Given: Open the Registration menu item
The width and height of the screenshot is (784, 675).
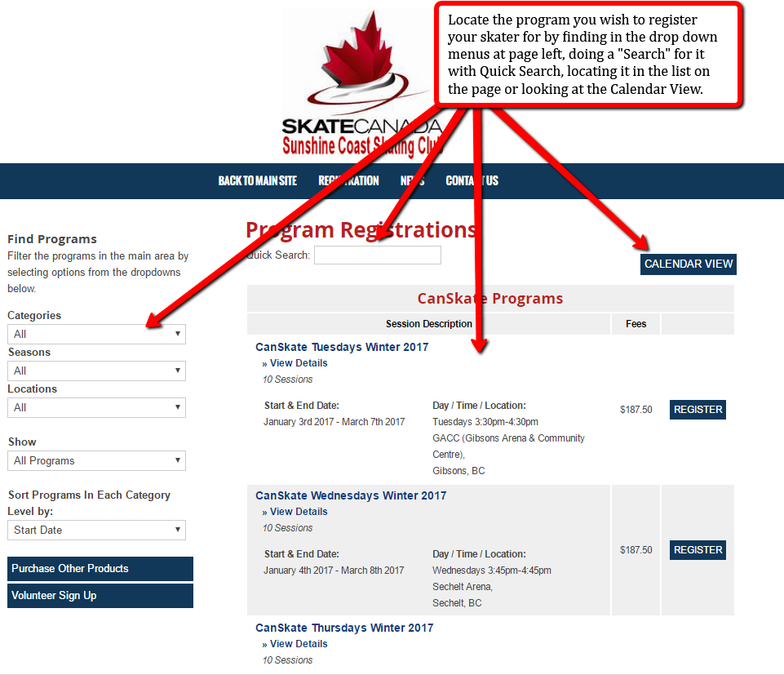Looking at the screenshot, I should (348, 180).
